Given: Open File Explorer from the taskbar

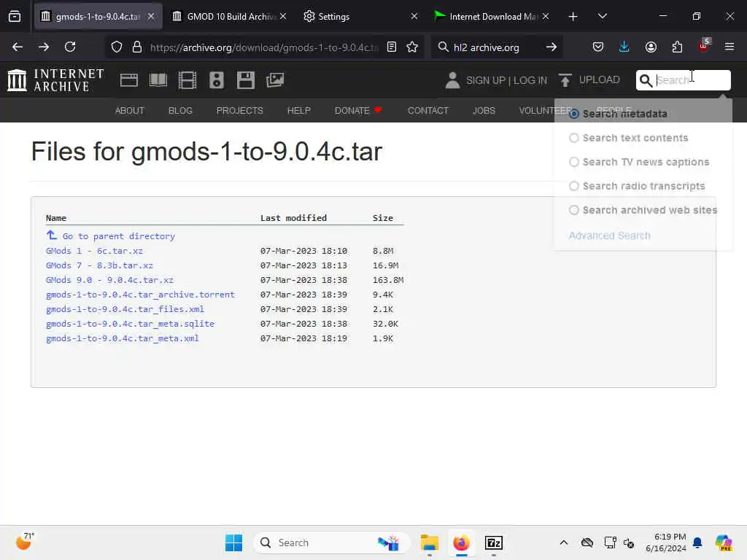Looking at the screenshot, I should 429,542.
